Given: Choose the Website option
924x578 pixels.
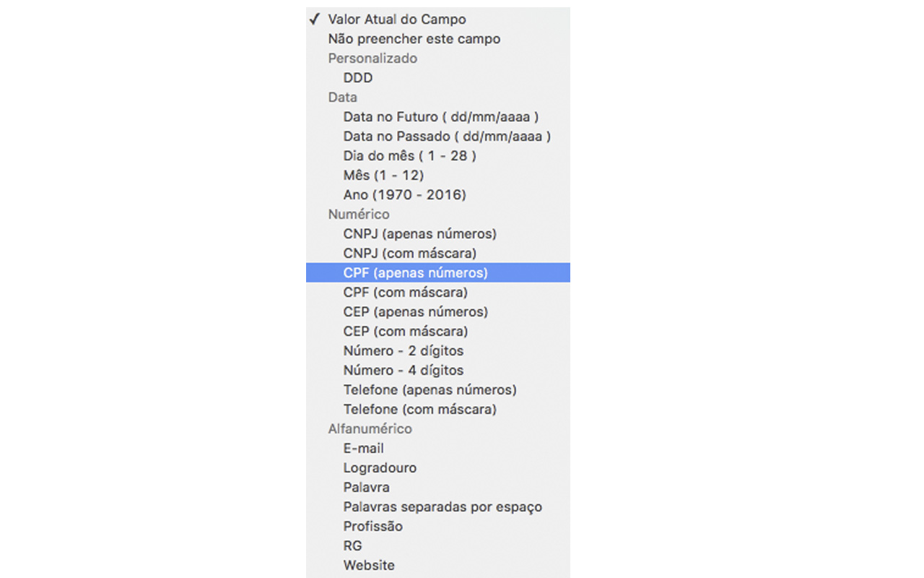Looking at the screenshot, I should pos(369,566).
